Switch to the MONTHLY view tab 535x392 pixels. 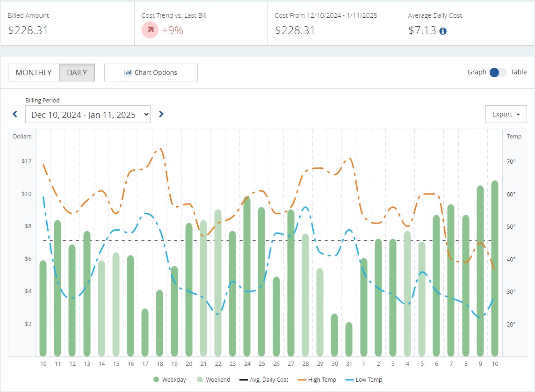point(34,73)
